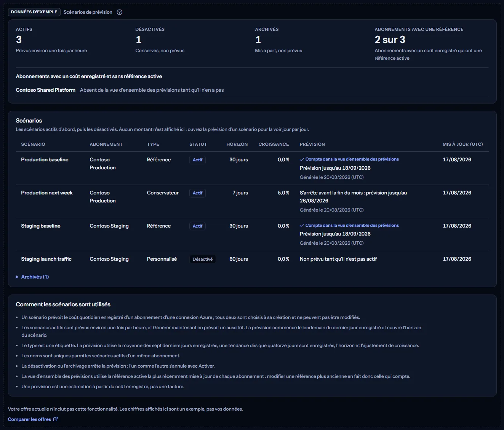Click "Compte dans la vue d'ensemble" for Production baseline
Image resolution: width=504 pixels, height=430 pixels.
pyautogui.click(x=349, y=159)
